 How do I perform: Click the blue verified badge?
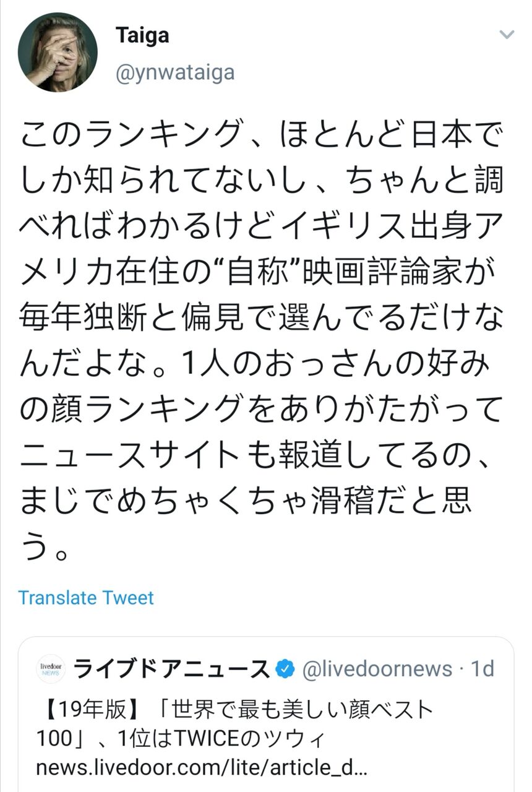284,669
